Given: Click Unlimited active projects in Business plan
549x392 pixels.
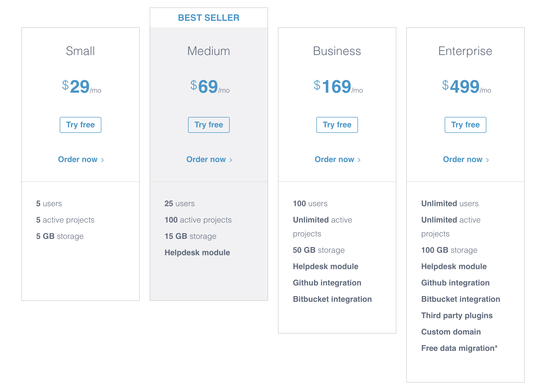Looking at the screenshot, I should tap(322, 227).
